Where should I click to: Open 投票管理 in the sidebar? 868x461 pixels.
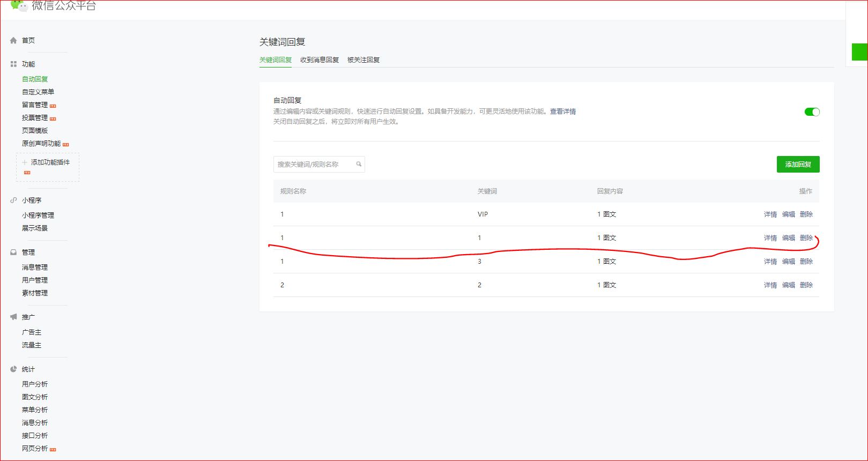click(x=35, y=118)
